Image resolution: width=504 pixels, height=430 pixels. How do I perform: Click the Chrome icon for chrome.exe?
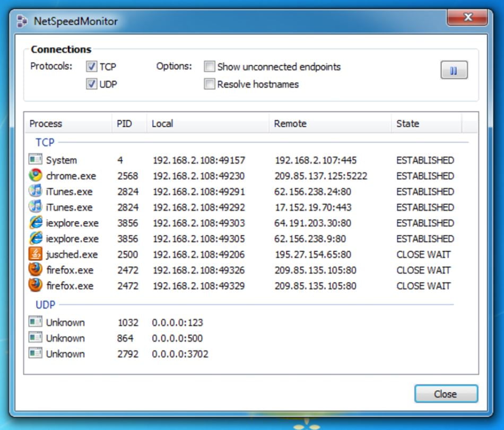(x=35, y=175)
